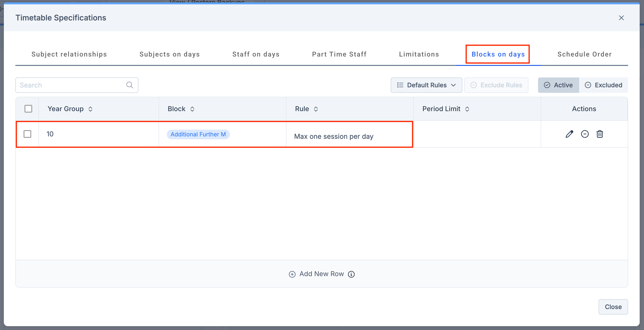Click the info icon beside Add New Row
The height and width of the screenshot is (330, 644).
point(351,274)
